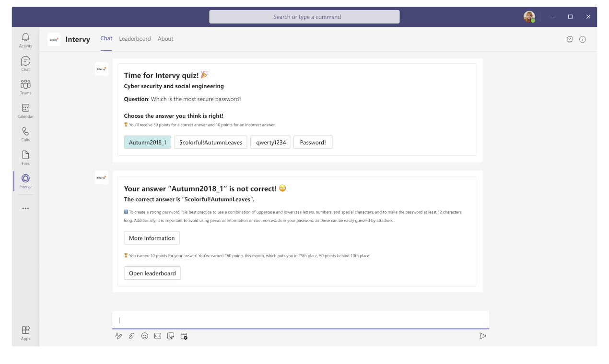Click the '50 points for a correct answer' note
Screen dimensions: 609x364
pos(199,125)
